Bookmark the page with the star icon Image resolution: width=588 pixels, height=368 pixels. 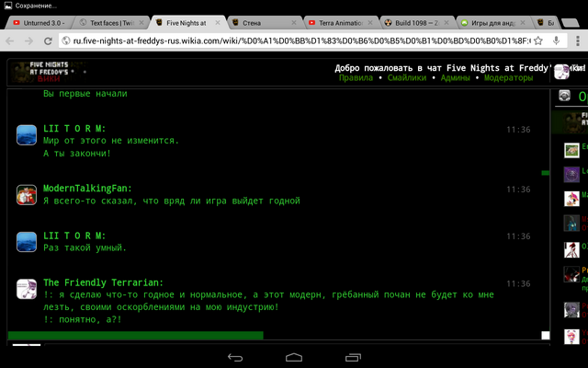tap(538, 40)
